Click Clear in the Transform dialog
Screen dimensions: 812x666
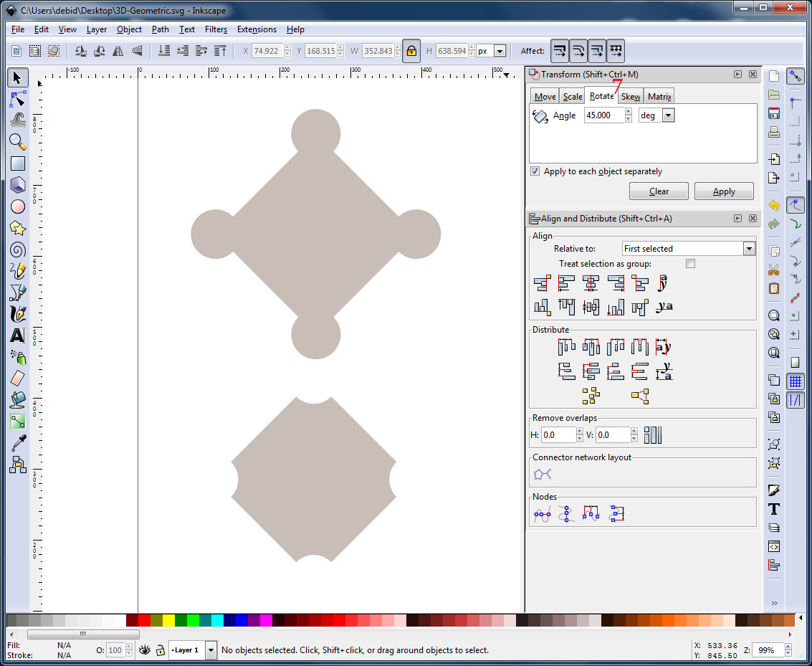point(659,191)
